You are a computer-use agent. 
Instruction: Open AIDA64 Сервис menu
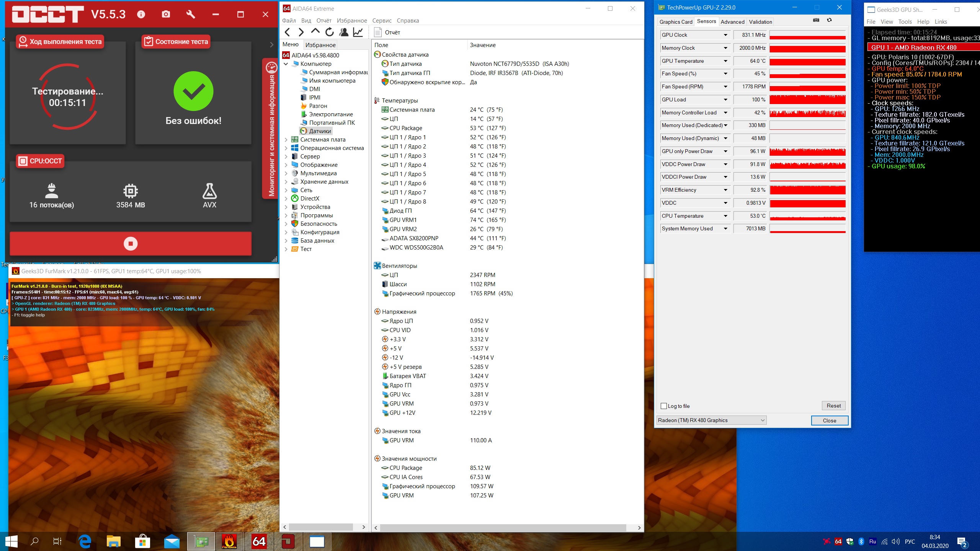pyautogui.click(x=382, y=21)
